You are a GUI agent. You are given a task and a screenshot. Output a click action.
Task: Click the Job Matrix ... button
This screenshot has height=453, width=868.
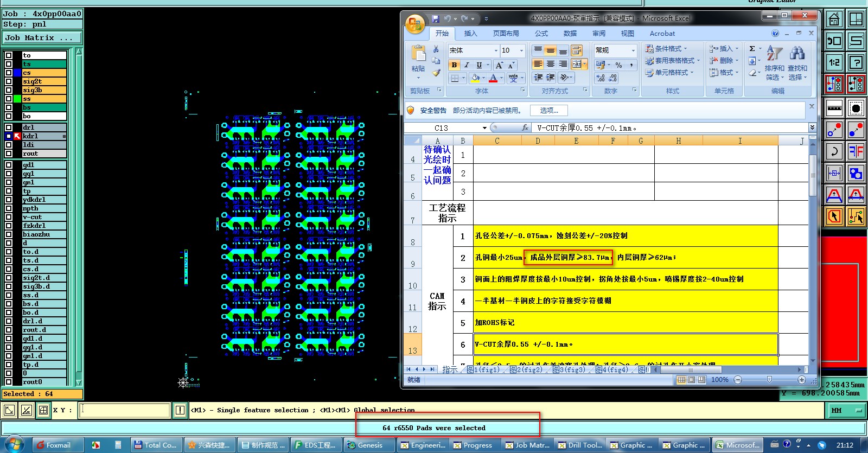(42, 38)
